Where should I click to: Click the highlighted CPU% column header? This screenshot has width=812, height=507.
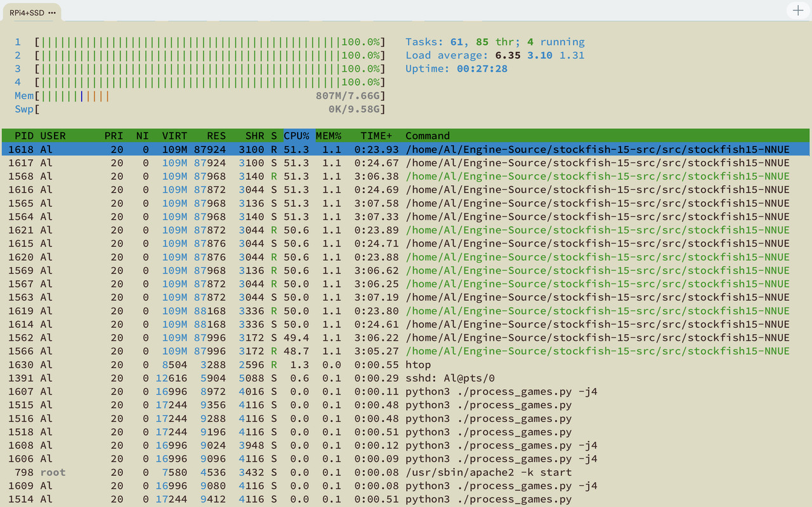pyautogui.click(x=297, y=136)
